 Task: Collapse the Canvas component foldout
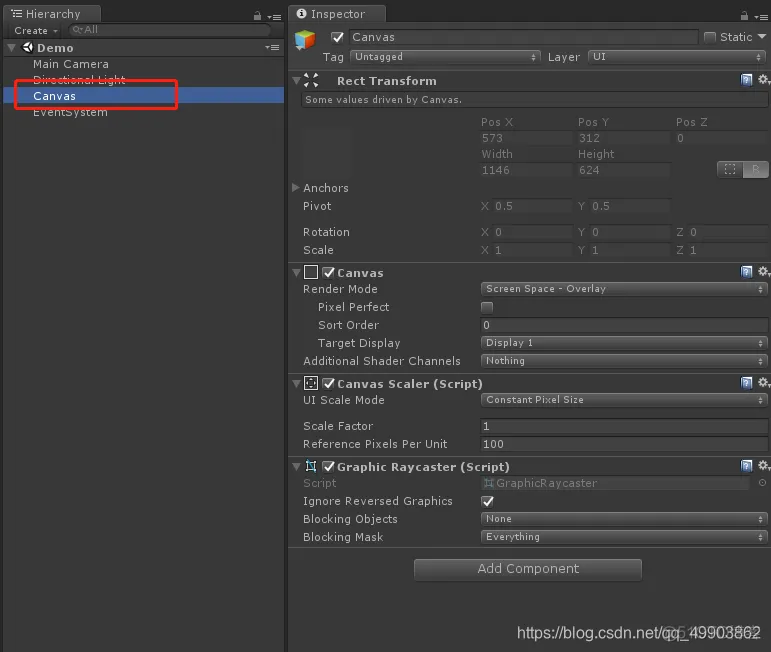(x=297, y=272)
